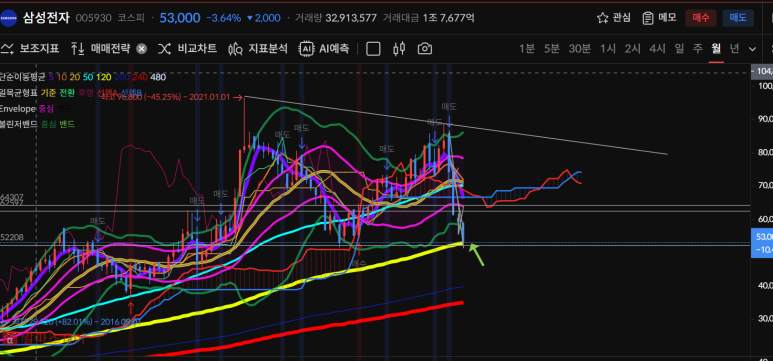This screenshot has width=773, height=361.
Task: Click trading volume 32,913,577
Action: tap(351, 18)
